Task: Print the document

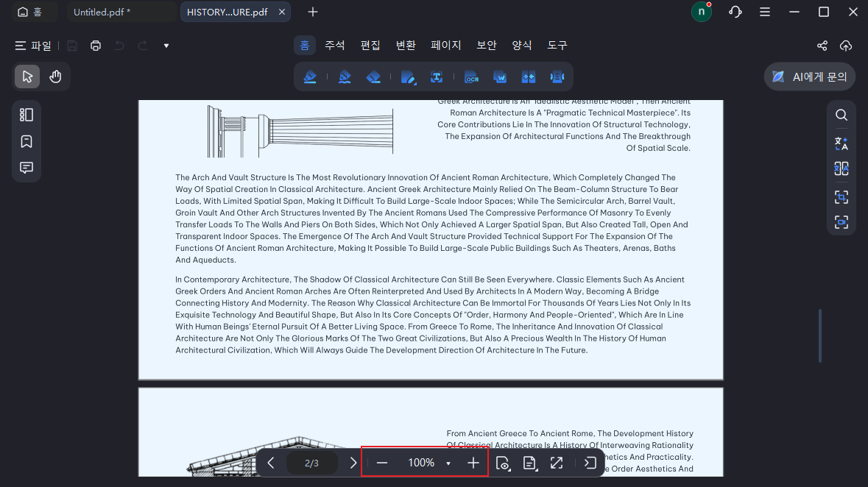Action: [x=96, y=46]
